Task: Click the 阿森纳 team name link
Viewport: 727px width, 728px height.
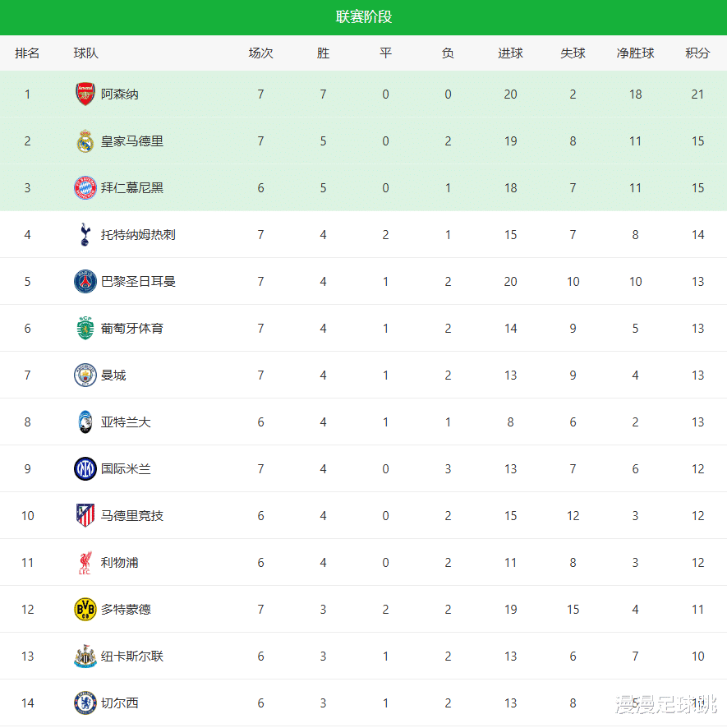Action: click(120, 94)
